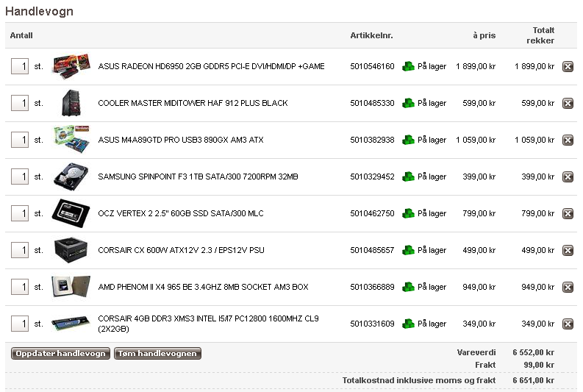Edit quantity field for ASUS Radeon HD6950

pyautogui.click(x=20, y=66)
